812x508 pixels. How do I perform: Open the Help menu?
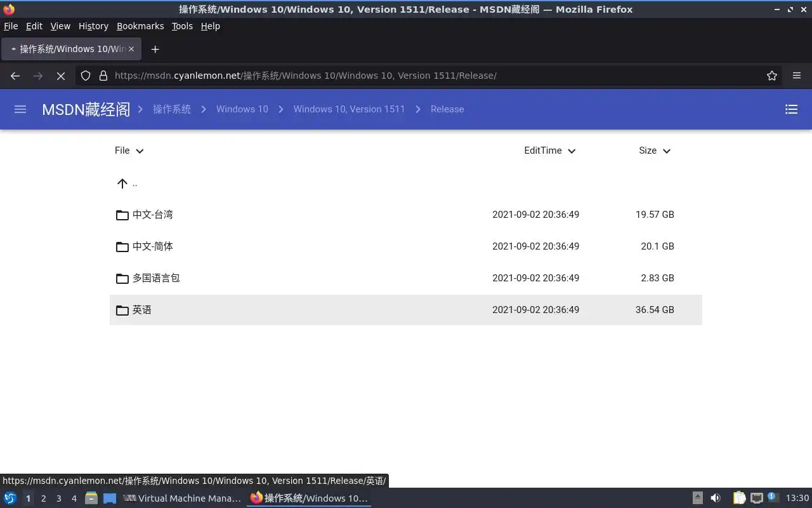point(210,26)
